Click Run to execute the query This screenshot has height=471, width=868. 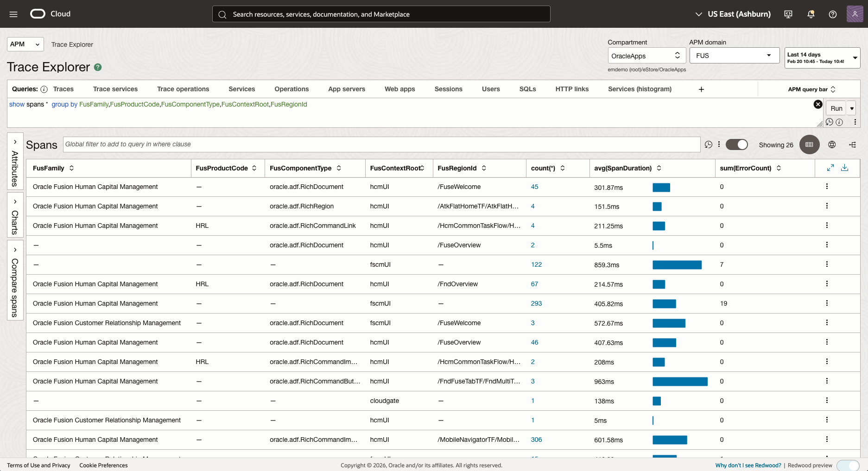[x=836, y=108]
